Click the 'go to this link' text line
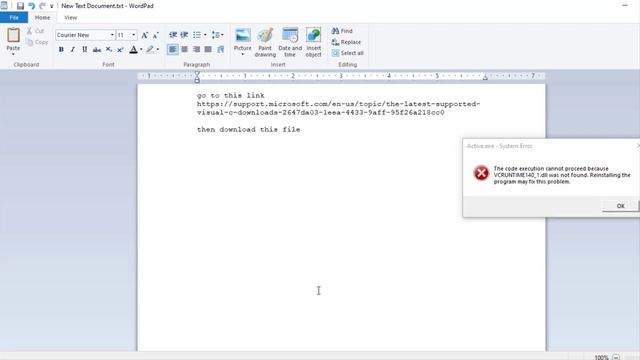The width and height of the screenshot is (640, 360). pos(231,96)
